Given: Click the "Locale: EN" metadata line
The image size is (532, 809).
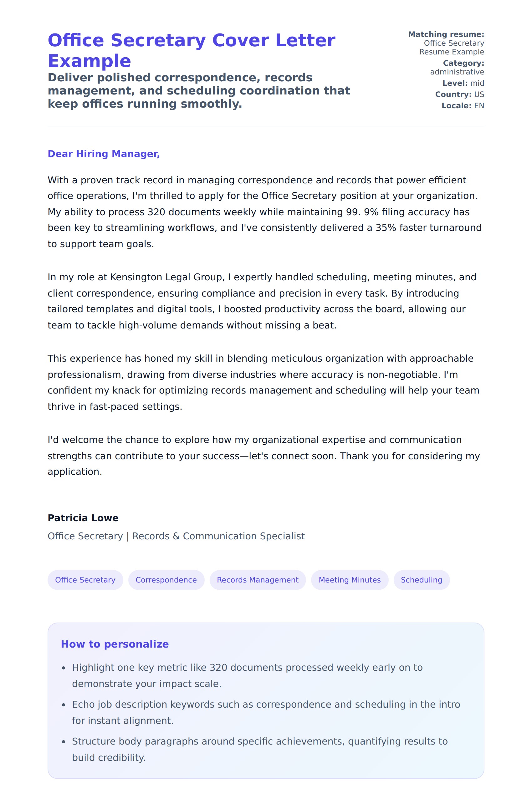Looking at the screenshot, I should pyautogui.click(x=462, y=106).
